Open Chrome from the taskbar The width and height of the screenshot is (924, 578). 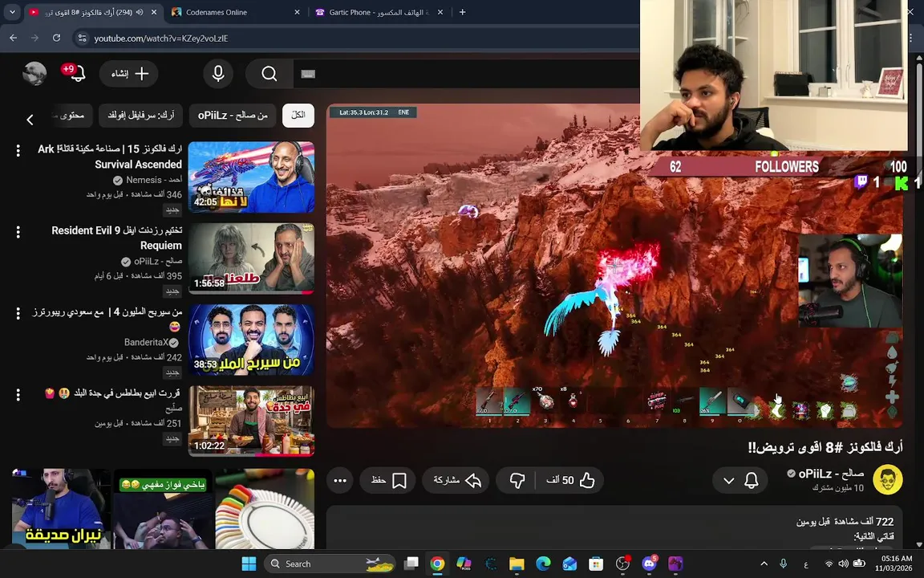[437, 564]
